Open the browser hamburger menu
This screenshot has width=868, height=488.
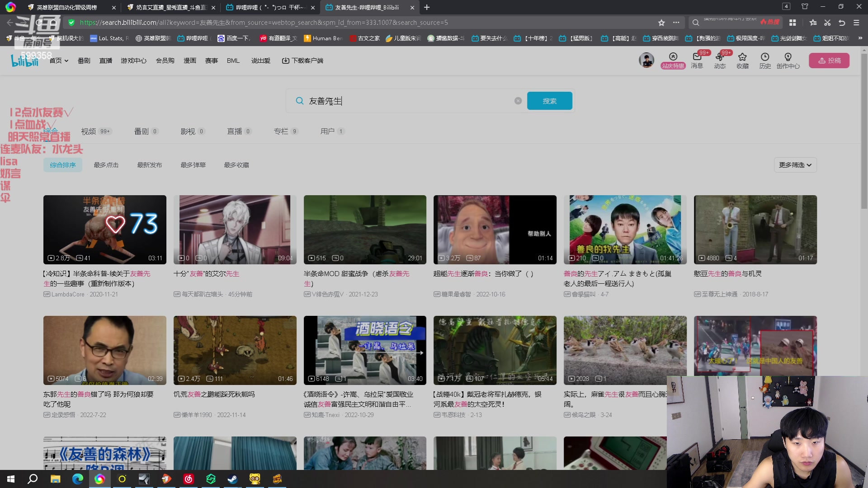[856, 22]
